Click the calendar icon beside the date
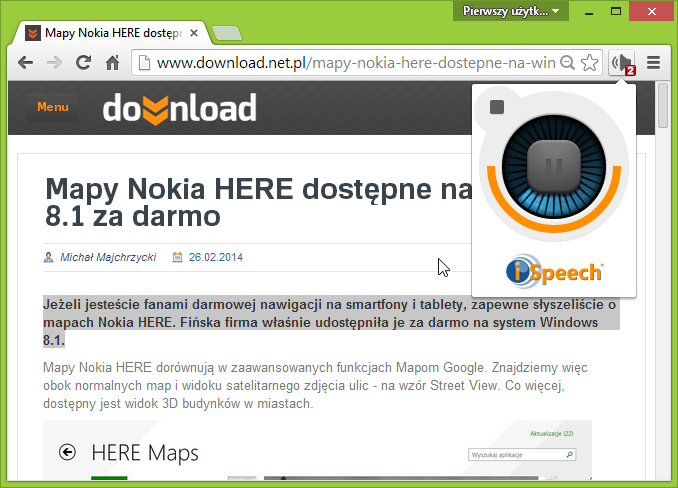 click(x=177, y=258)
